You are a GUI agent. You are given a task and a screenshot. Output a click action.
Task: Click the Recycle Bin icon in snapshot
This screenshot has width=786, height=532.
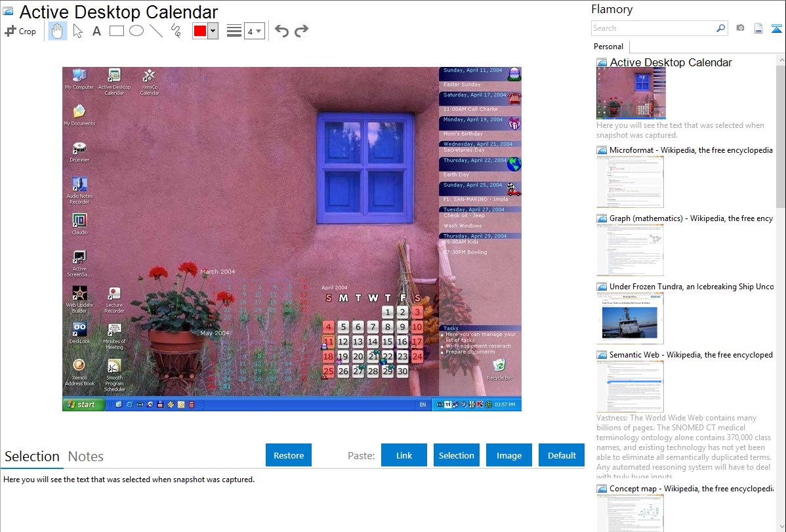pos(499,370)
